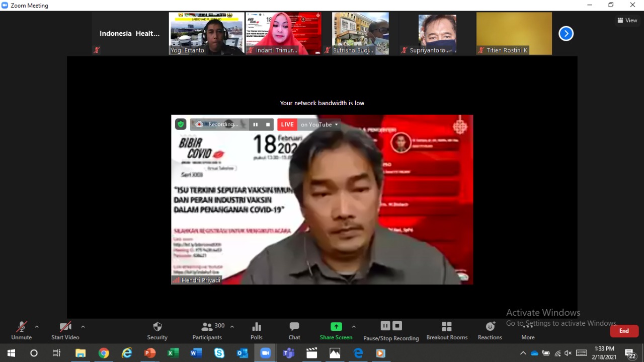Select Yogi Ertanto's video thumbnail
644x362 pixels.
206,33
